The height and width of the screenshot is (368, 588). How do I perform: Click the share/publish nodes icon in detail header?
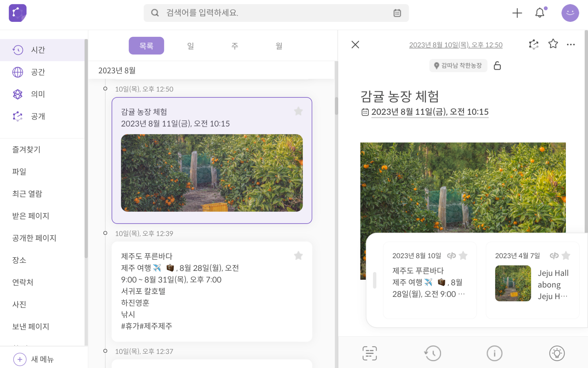point(534,45)
